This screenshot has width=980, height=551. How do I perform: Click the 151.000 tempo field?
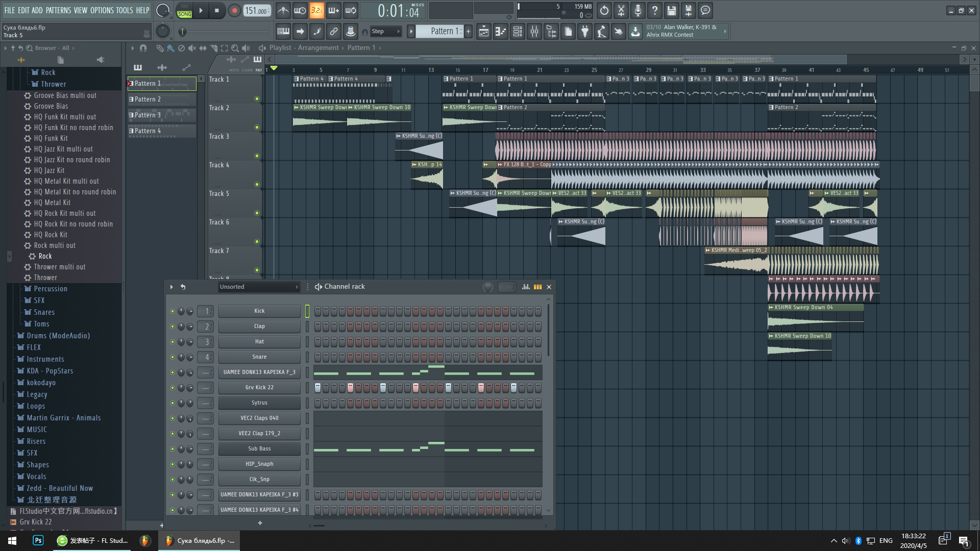pyautogui.click(x=256, y=11)
